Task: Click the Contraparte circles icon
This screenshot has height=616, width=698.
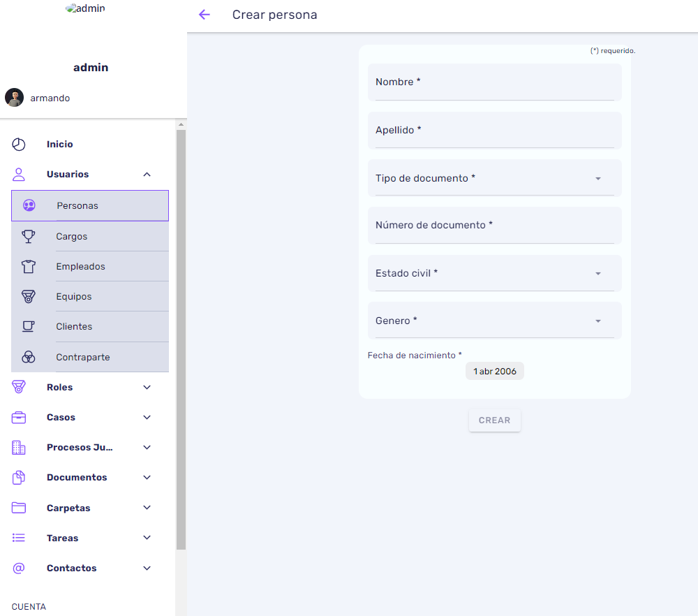Action: (29, 357)
